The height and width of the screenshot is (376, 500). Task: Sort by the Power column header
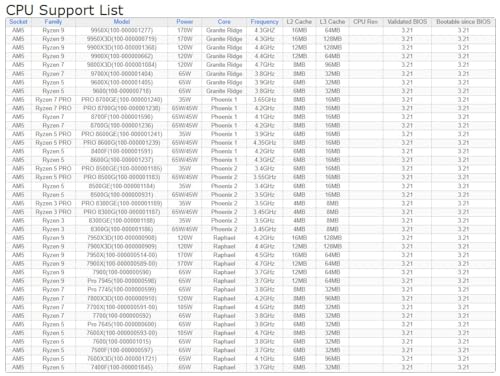tap(185, 22)
